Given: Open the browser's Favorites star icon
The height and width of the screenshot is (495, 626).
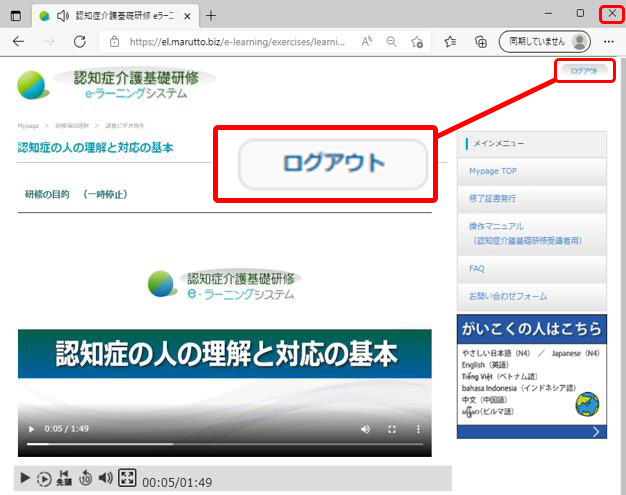Looking at the screenshot, I should point(450,41).
